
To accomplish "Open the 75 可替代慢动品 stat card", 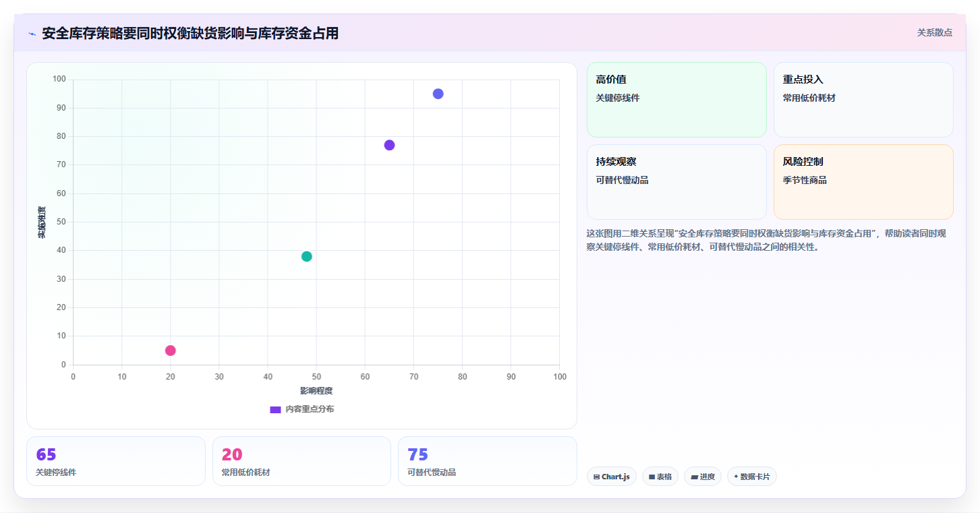I will [x=488, y=461].
